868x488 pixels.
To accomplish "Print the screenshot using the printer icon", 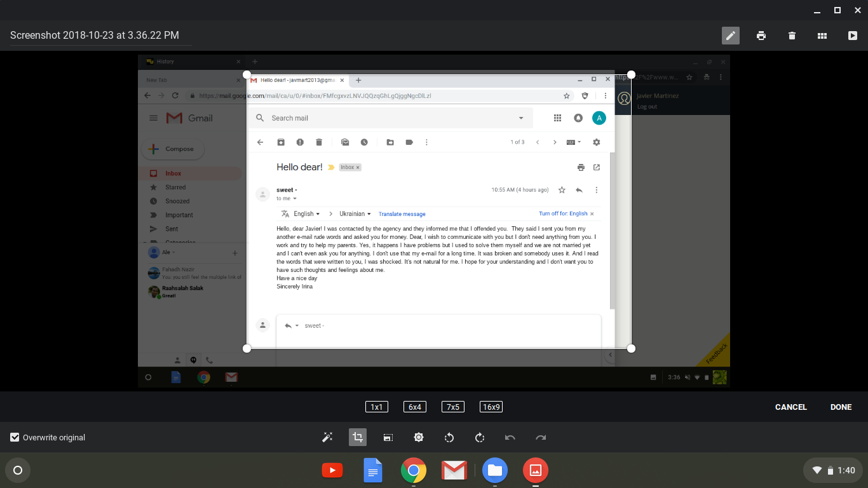I will 761,36.
